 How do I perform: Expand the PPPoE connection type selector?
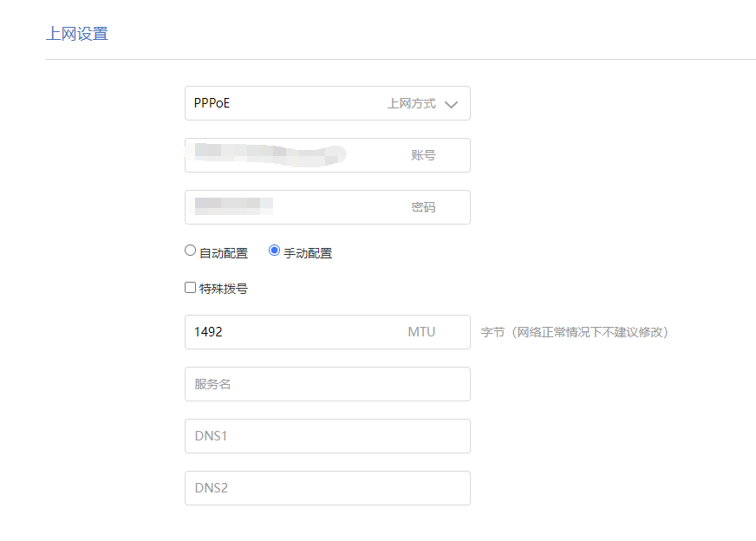(327, 103)
